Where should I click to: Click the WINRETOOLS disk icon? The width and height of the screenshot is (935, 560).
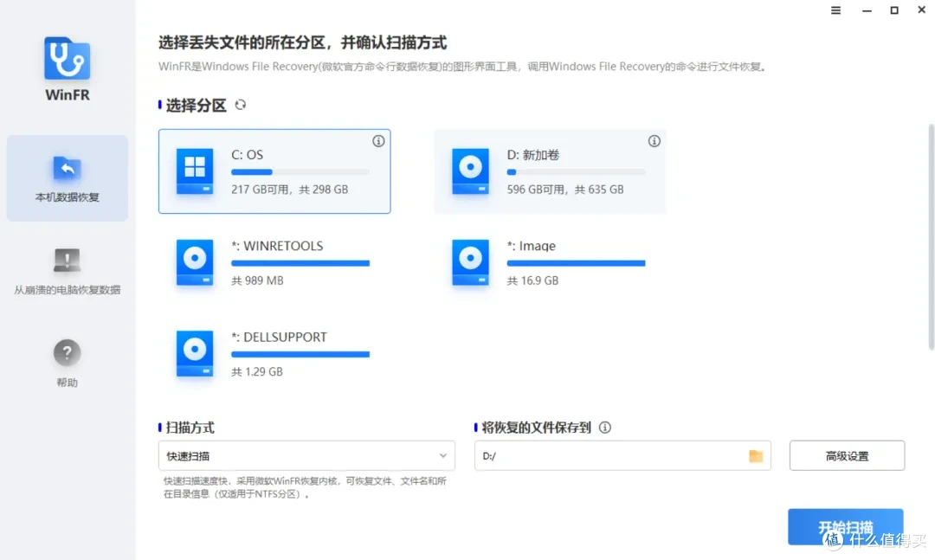click(x=195, y=262)
